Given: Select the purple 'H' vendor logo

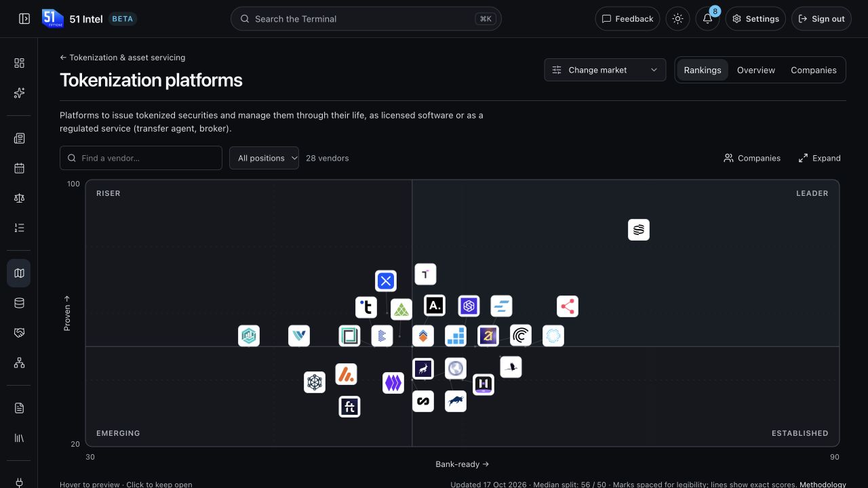Looking at the screenshot, I should 484,385.
